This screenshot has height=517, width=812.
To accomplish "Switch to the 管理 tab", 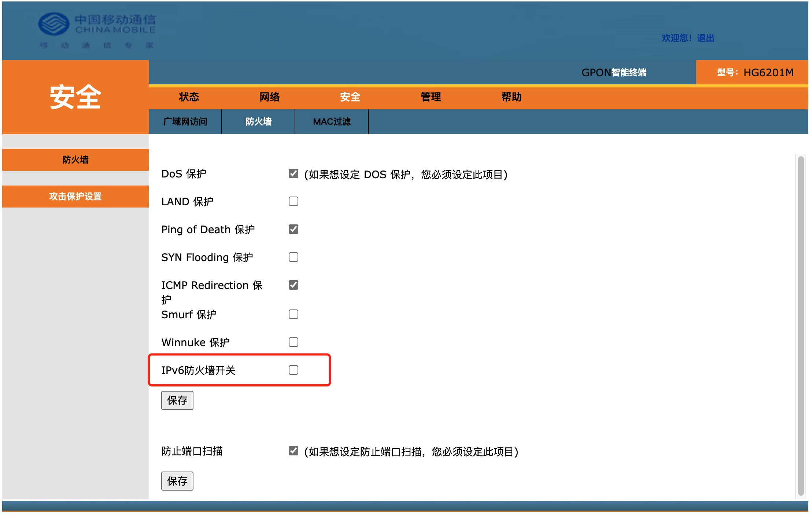I will 431,97.
